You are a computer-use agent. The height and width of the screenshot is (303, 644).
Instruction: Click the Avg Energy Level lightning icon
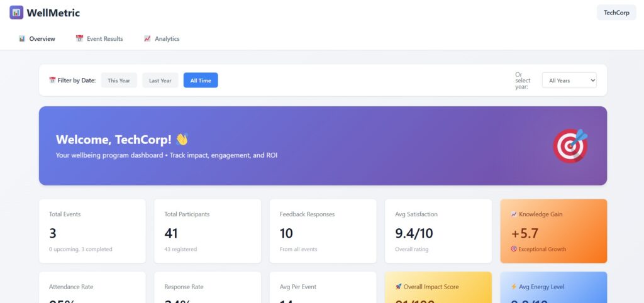coord(514,287)
